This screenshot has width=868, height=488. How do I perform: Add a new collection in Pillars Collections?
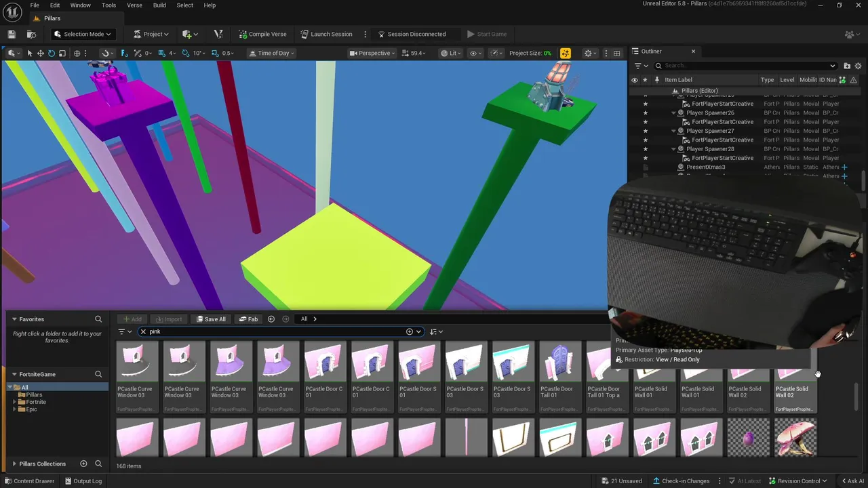[x=83, y=464]
